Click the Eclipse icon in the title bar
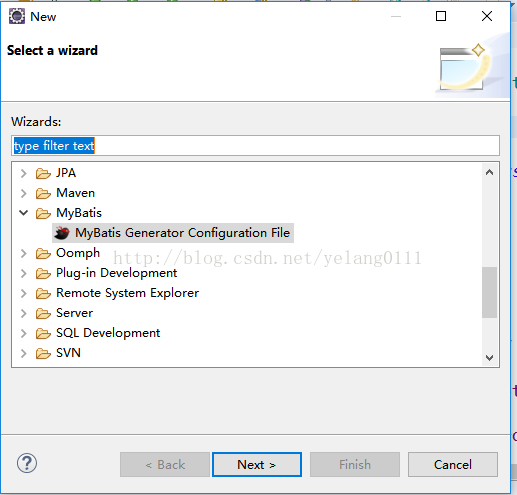517x495 pixels. click(x=17, y=16)
